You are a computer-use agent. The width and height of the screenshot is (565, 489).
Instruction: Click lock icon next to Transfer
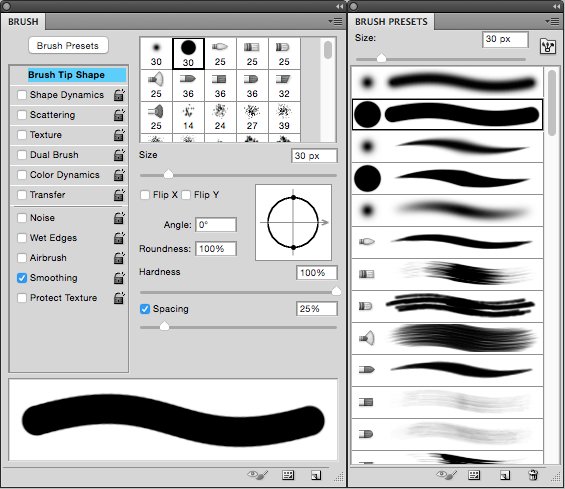(119, 195)
